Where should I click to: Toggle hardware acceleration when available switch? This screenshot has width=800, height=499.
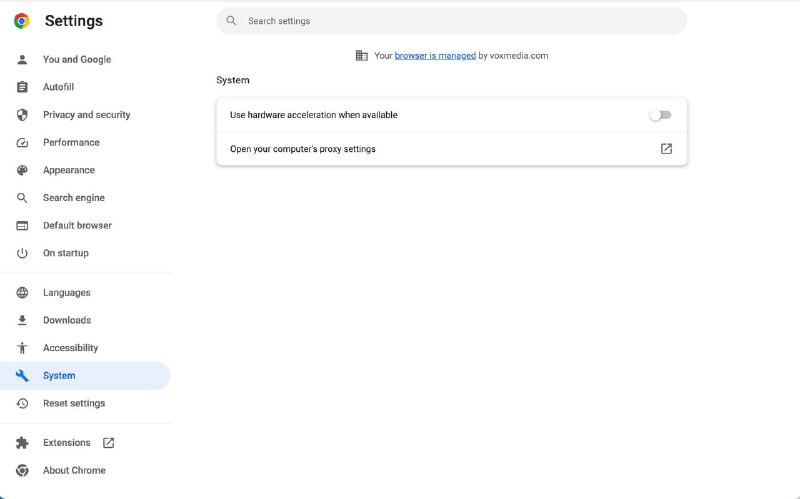click(661, 115)
